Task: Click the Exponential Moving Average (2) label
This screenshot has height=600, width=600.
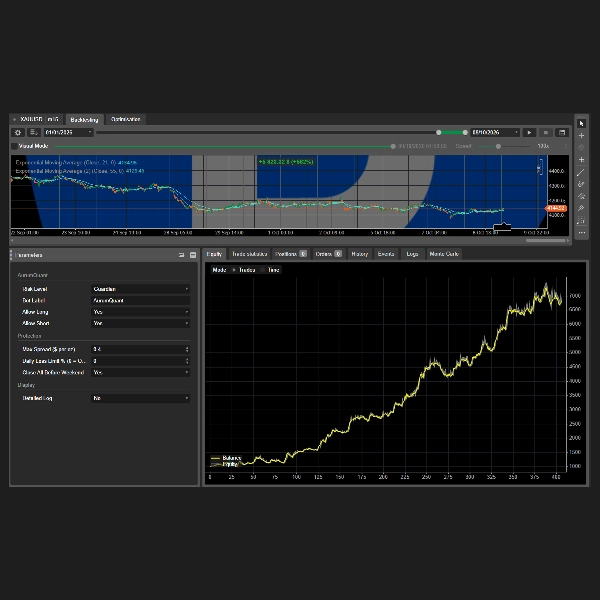Action: coord(80,171)
